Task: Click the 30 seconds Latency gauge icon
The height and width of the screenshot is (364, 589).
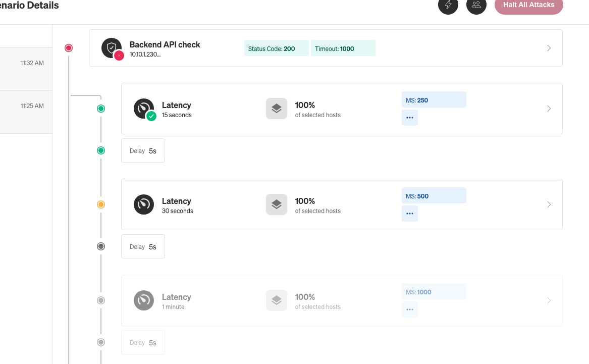Action: (x=144, y=204)
